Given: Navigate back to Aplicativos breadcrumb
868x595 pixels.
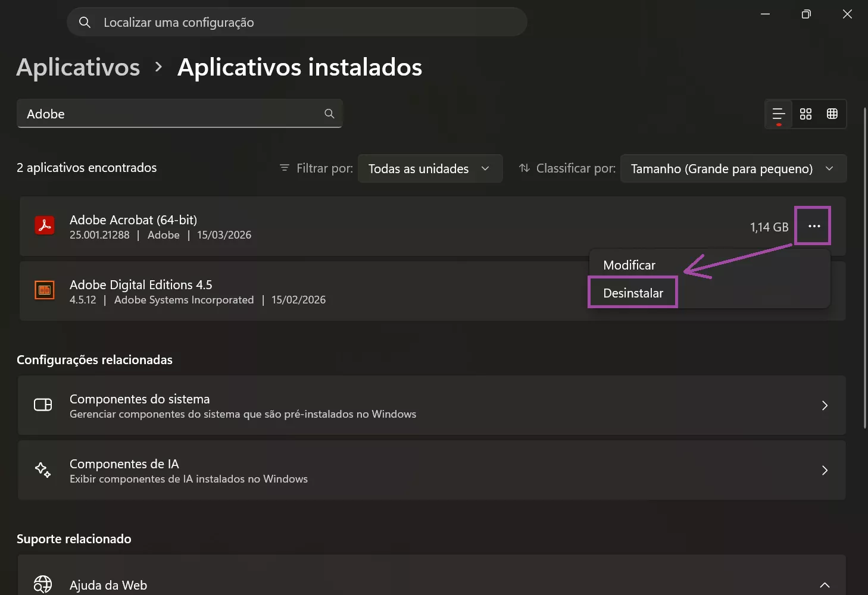Looking at the screenshot, I should [77, 67].
